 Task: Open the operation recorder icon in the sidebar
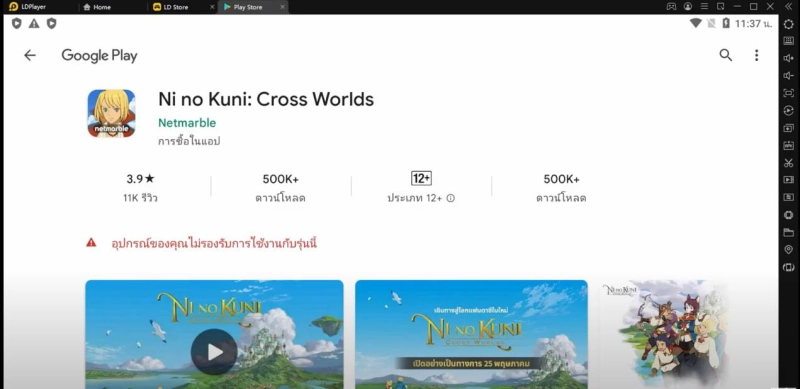[788, 110]
